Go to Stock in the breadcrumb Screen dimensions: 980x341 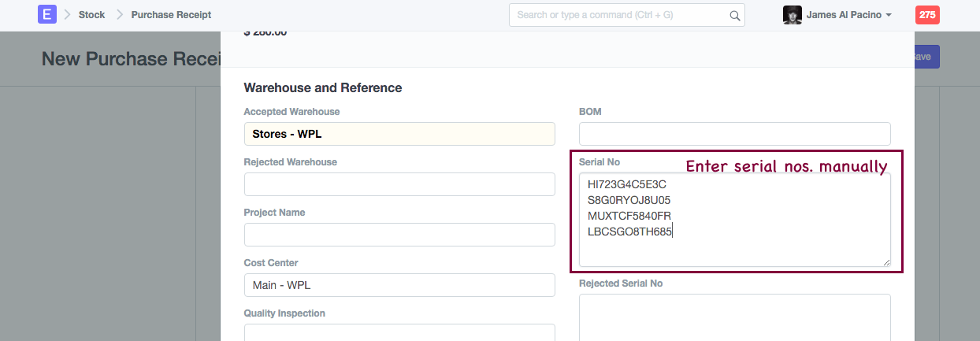click(x=91, y=15)
